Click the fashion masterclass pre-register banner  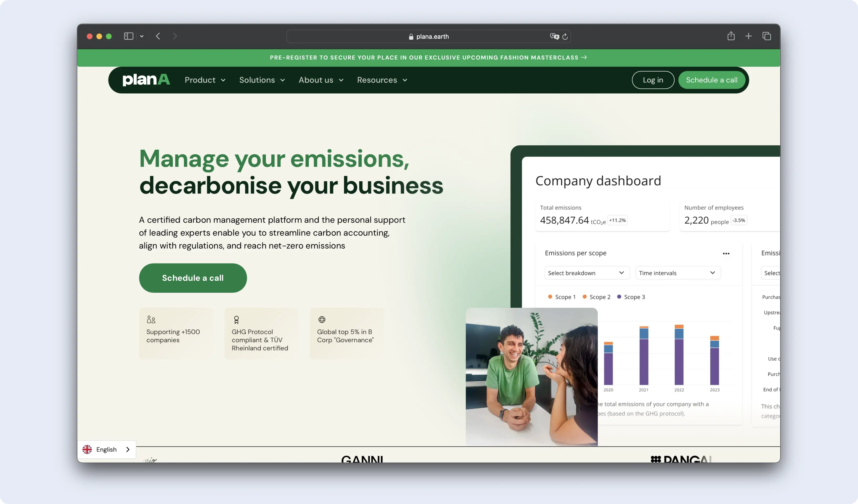coord(428,57)
